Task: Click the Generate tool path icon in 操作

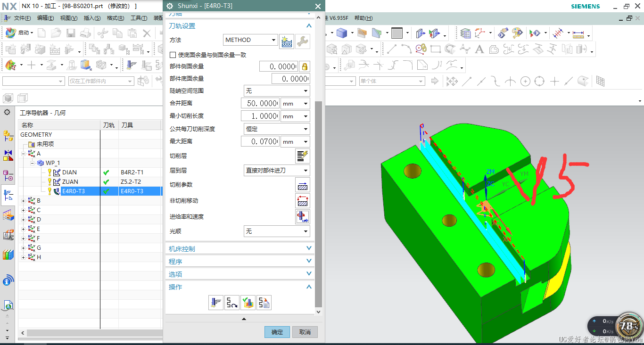Action: [x=216, y=303]
